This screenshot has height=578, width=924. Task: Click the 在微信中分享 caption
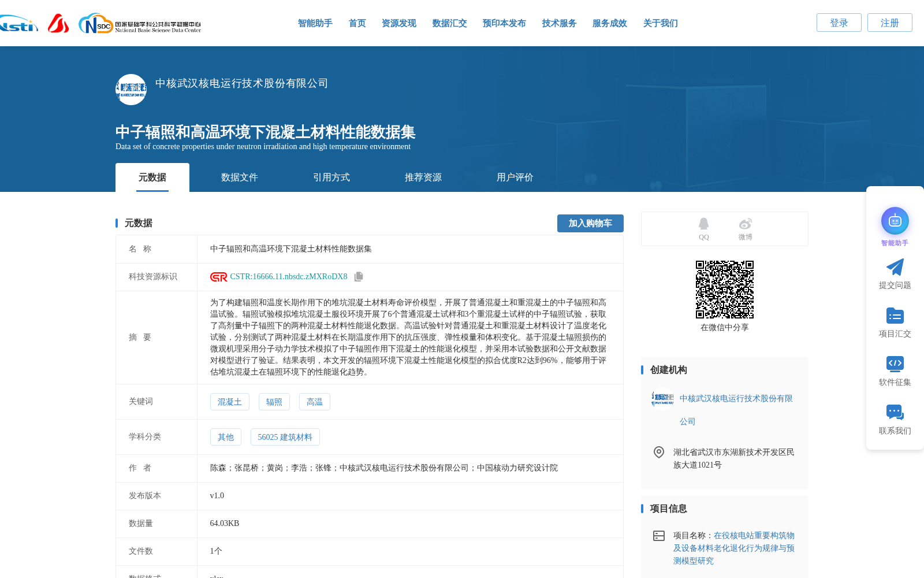pyautogui.click(x=725, y=328)
